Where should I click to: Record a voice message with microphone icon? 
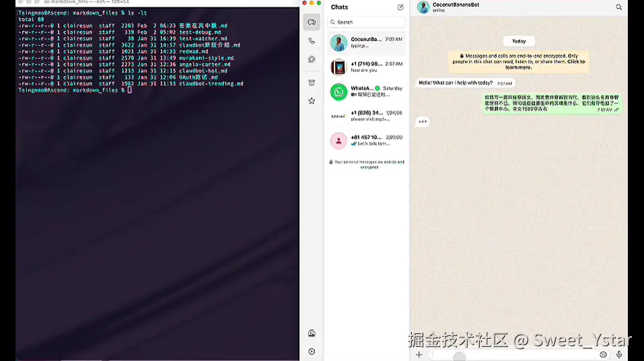[619, 354]
